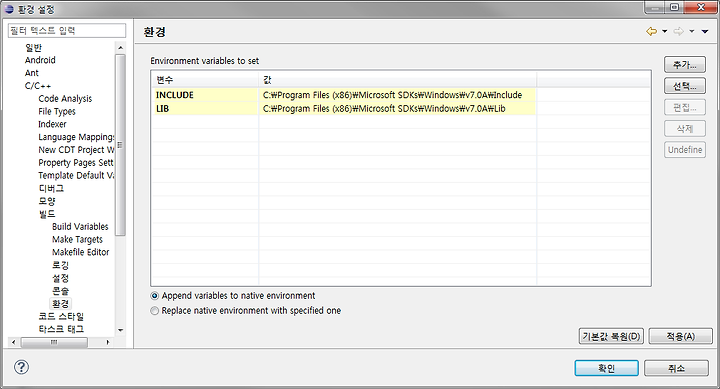Select the Code Analysis tree item
The height and width of the screenshot is (389, 720).
click(x=65, y=99)
